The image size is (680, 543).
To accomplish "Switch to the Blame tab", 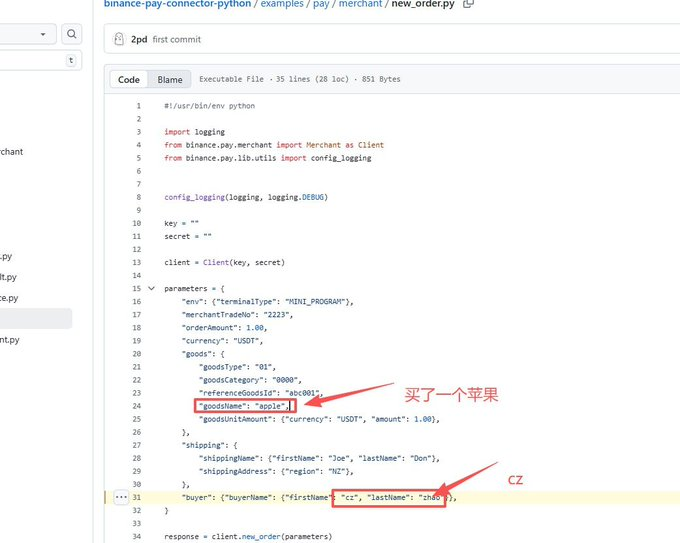I will [x=170, y=79].
